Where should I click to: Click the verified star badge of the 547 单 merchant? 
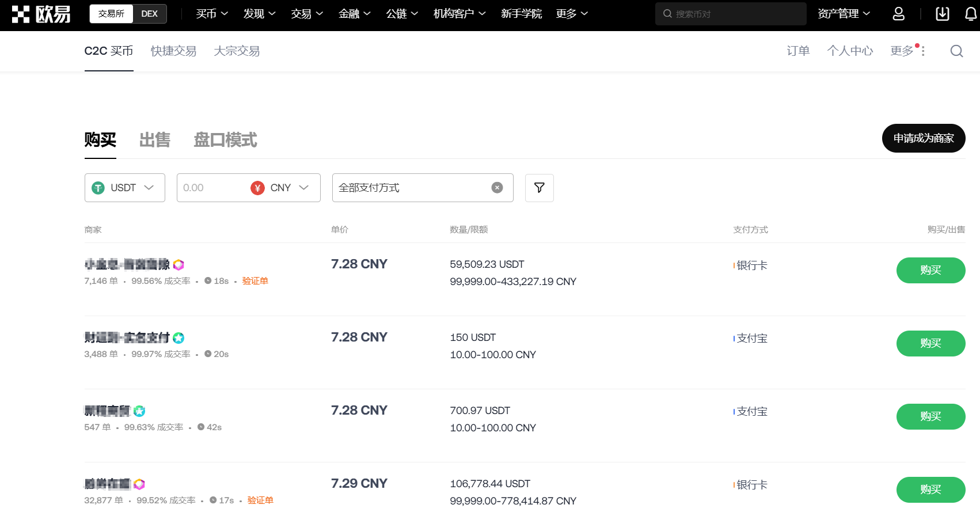(x=139, y=411)
